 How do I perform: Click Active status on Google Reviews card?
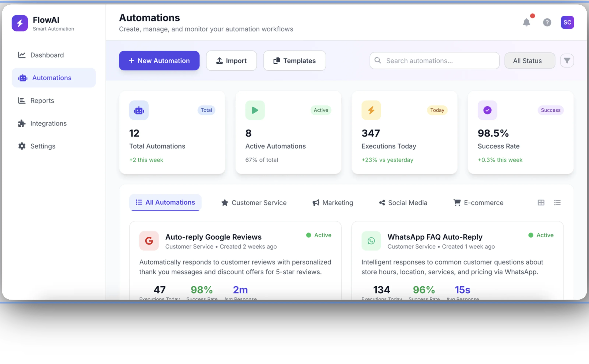319,235
